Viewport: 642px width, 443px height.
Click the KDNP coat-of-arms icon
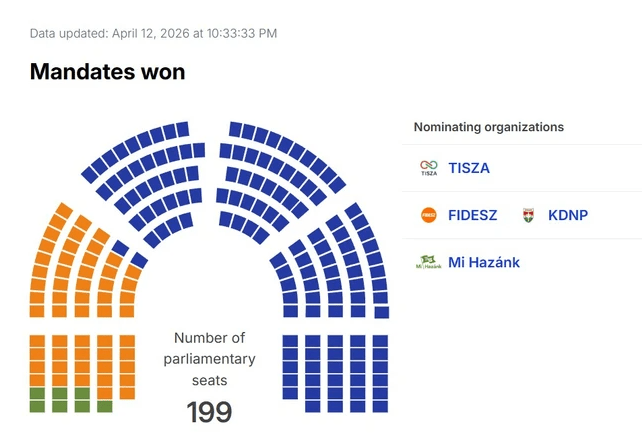click(529, 215)
